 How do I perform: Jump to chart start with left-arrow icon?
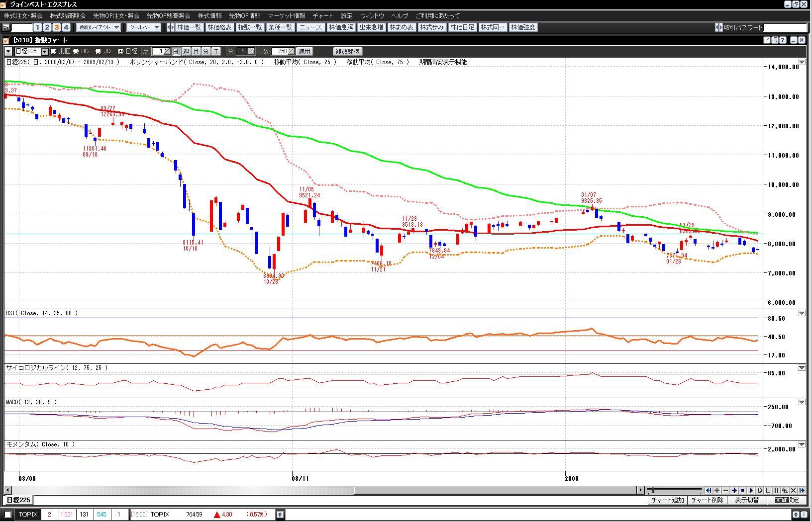[709, 490]
